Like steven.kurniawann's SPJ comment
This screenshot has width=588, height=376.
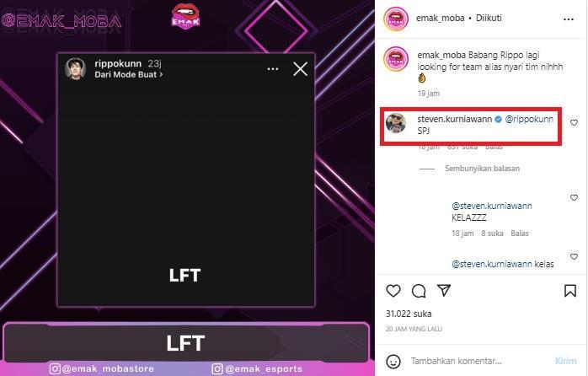pyautogui.click(x=574, y=123)
